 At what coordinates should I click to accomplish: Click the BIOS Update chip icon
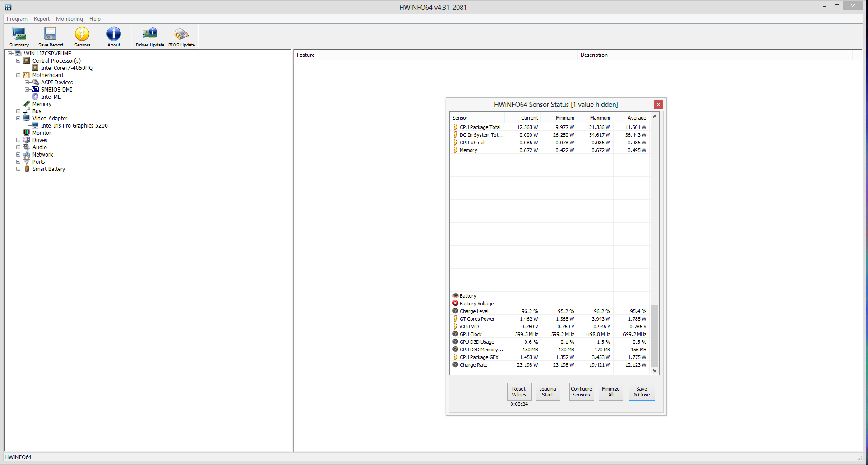[x=181, y=34]
